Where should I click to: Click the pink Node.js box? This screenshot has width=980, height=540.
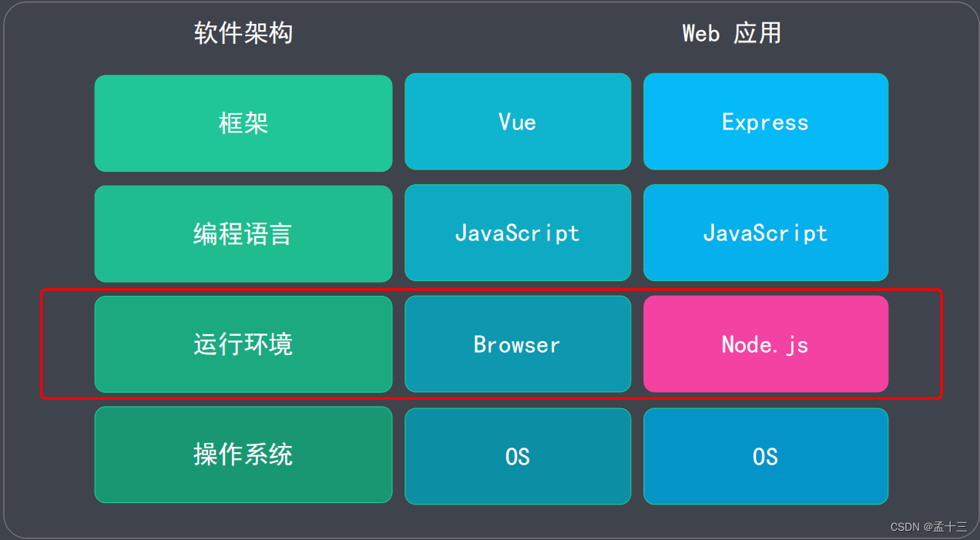click(766, 344)
